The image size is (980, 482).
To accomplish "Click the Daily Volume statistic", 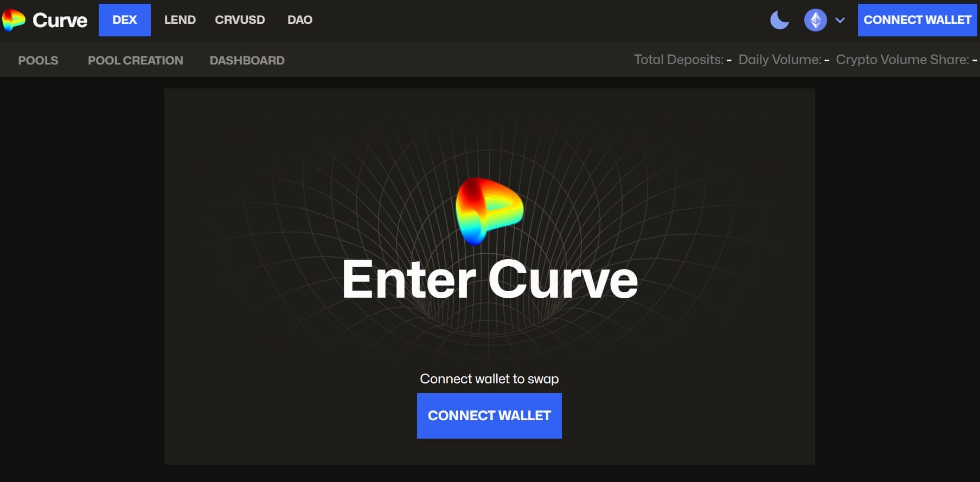I will 783,60.
